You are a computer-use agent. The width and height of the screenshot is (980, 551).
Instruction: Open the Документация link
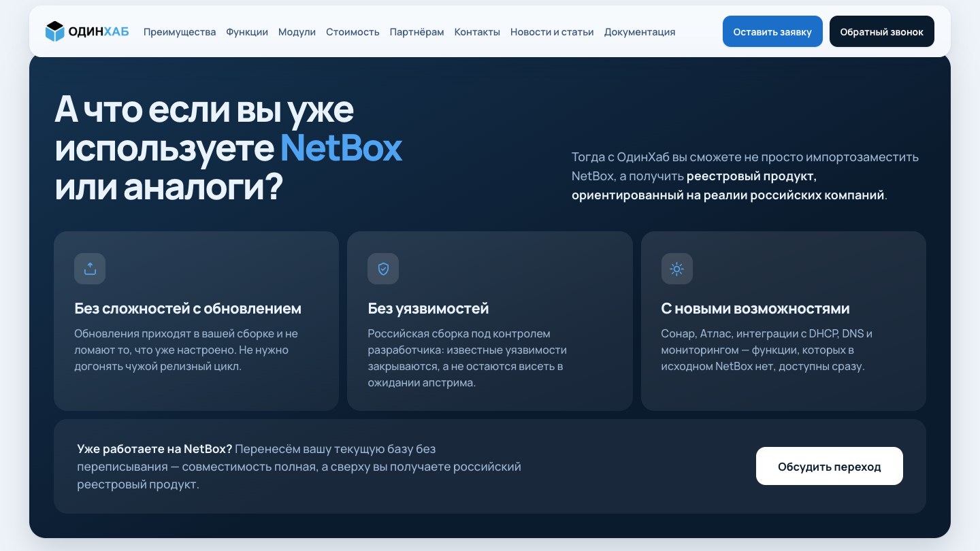coord(640,32)
